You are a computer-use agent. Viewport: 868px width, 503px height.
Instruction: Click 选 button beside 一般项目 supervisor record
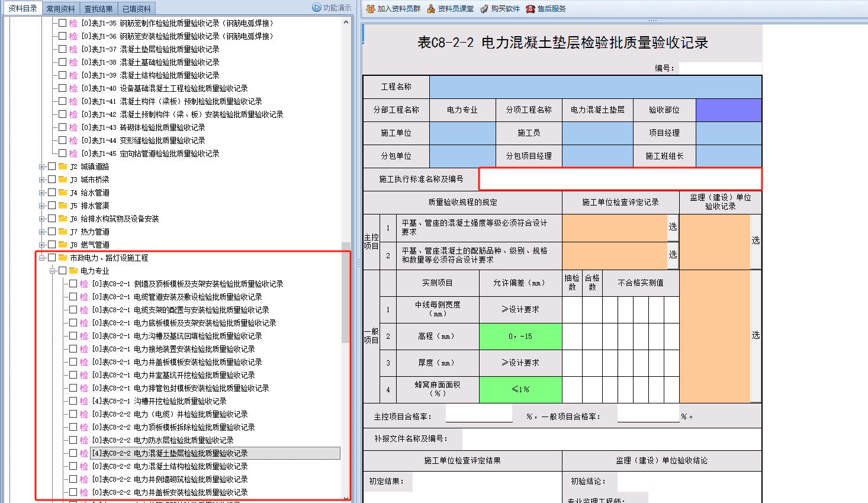pos(756,335)
